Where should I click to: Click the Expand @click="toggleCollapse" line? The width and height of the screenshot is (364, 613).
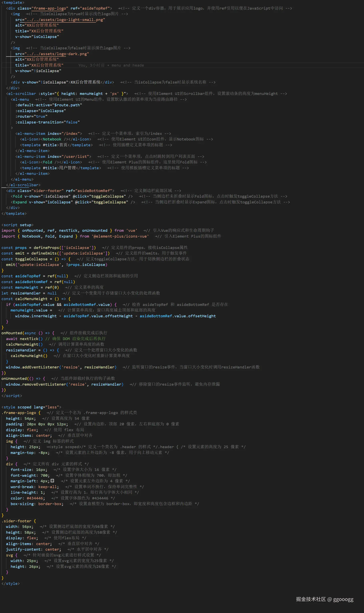[73, 202]
